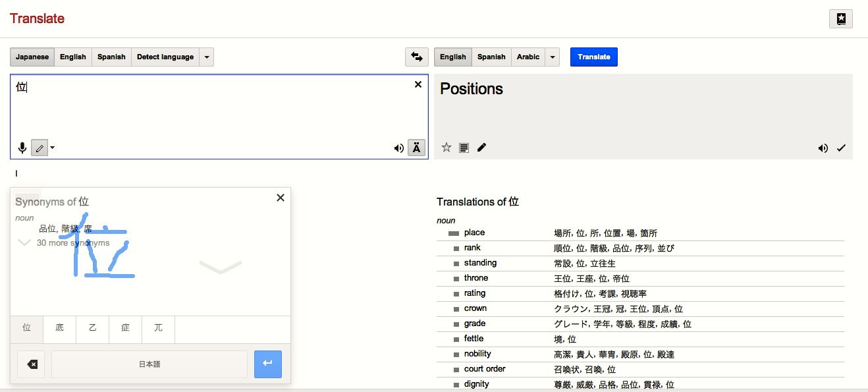Swap source and target languages
868x392 pixels.
click(416, 57)
